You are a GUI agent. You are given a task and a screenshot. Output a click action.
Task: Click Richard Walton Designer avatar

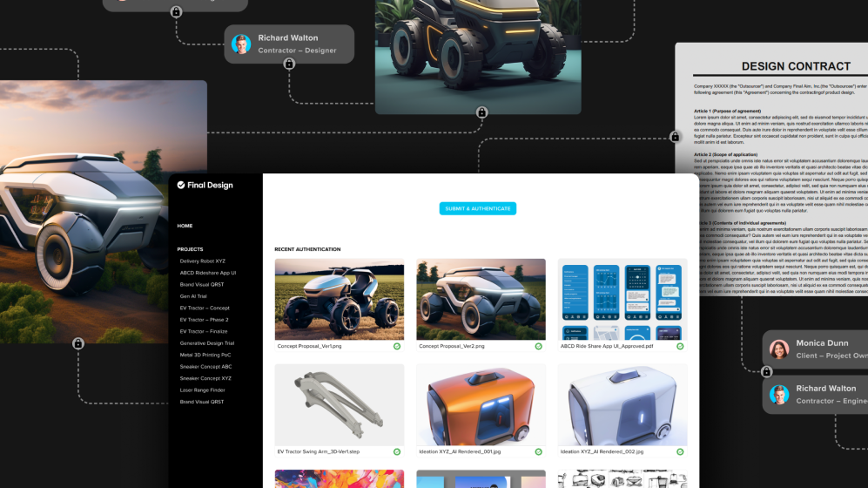click(241, 44)
